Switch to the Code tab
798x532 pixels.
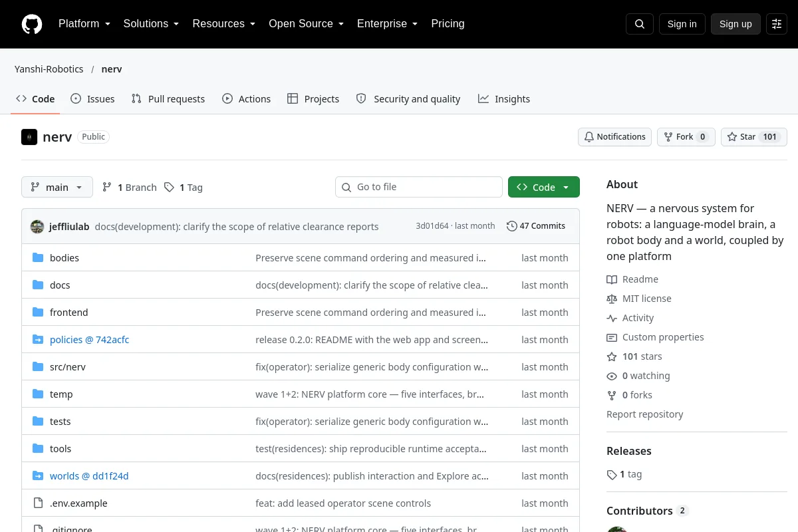click(35, 98)
